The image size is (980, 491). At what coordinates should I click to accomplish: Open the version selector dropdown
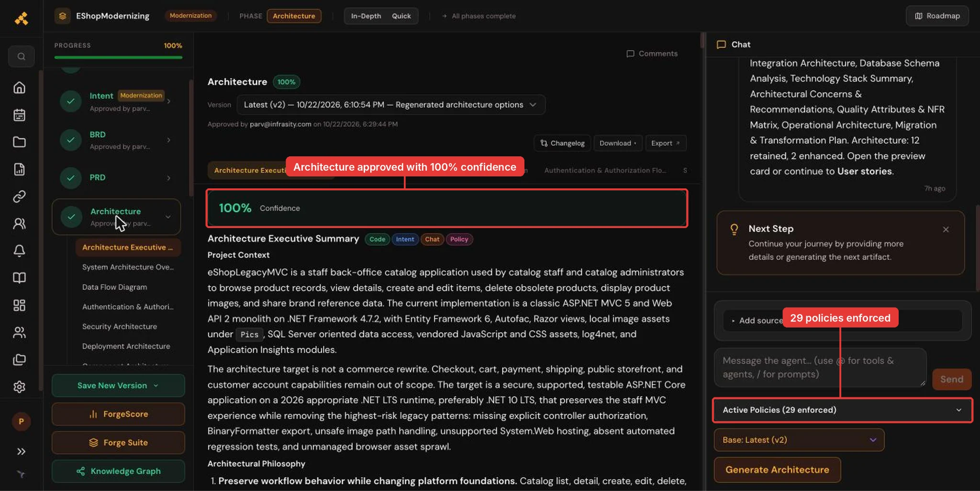click(390, 105)
